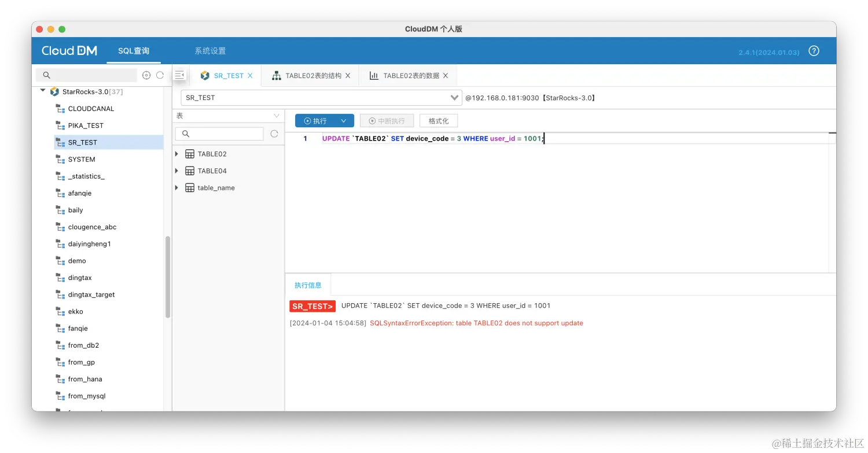Click CLOUDCANAL database schema icon

click(60, 109)
